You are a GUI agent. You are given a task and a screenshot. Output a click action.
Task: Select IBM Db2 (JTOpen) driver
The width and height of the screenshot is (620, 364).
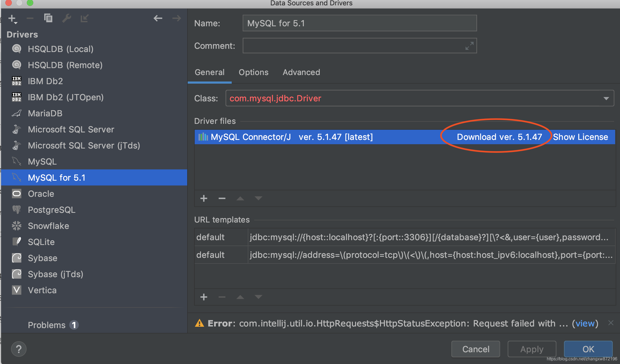[x=94, y=97]
